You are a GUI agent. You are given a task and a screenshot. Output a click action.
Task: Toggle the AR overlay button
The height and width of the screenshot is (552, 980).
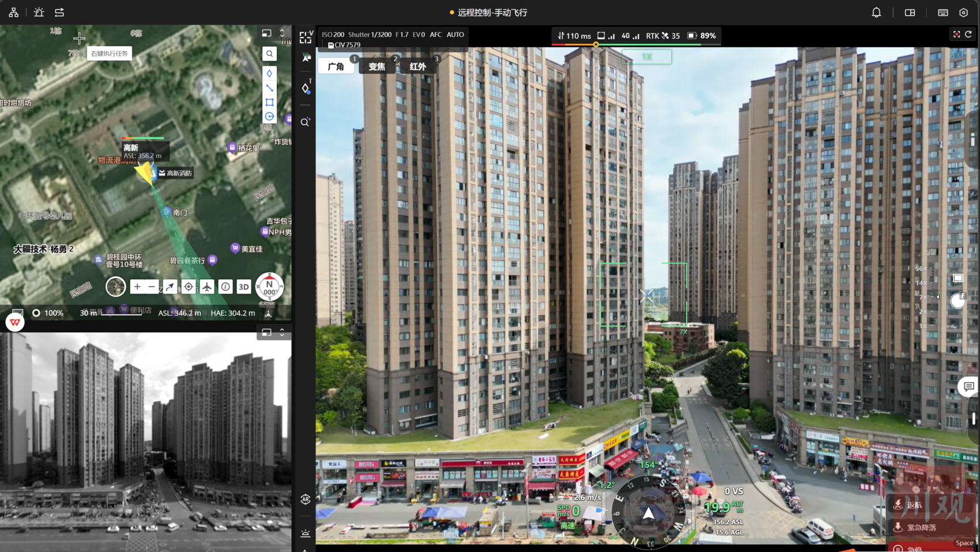(306, 499)
